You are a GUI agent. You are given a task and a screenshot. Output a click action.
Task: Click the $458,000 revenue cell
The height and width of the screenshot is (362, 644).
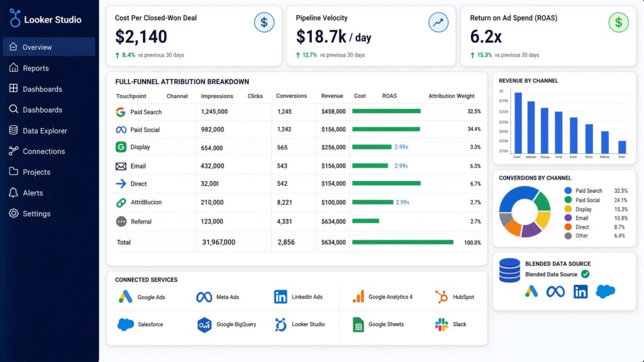point(333,111)
